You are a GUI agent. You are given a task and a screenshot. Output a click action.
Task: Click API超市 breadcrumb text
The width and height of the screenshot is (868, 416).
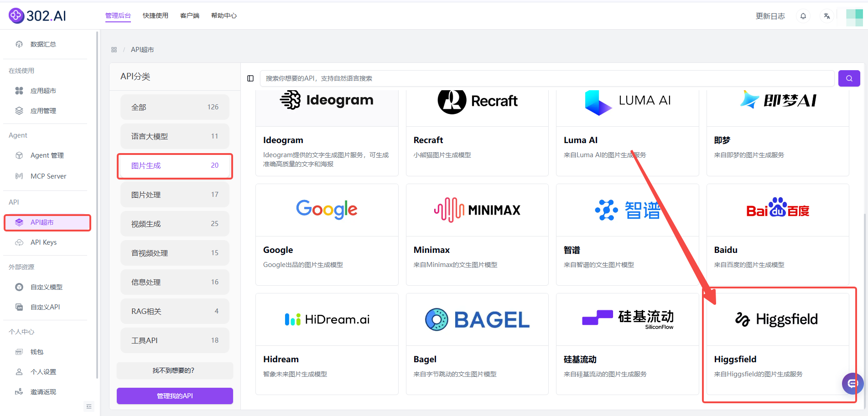(x=142, y=50)
